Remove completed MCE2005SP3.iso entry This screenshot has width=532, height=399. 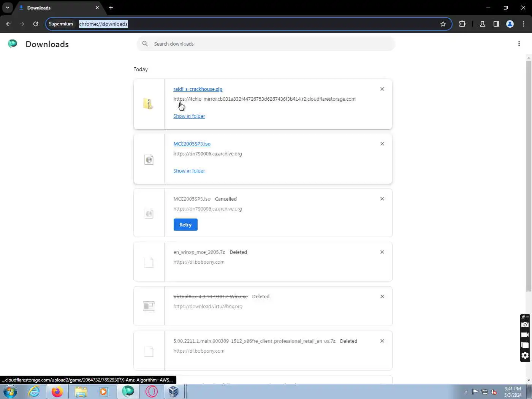click(x=382, y=144)
